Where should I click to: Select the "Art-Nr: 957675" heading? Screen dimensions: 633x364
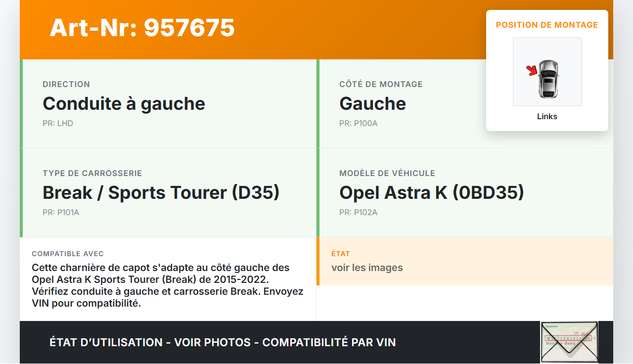click(x=142, y=28)
